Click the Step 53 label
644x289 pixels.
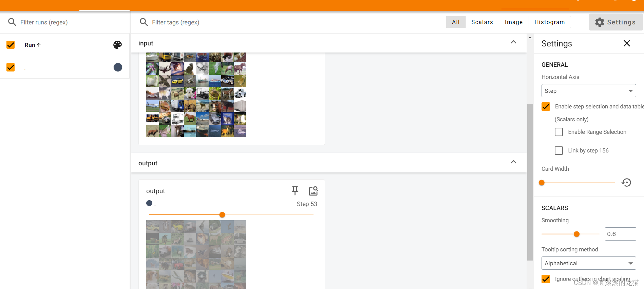[x=307, y=204]
